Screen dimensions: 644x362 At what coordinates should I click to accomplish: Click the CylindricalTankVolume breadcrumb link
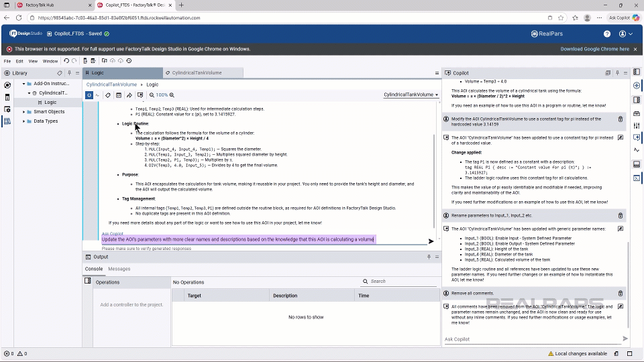(111, 84)
